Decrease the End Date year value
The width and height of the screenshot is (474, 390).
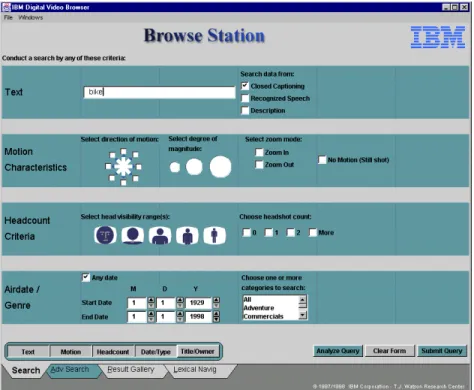tap(216, 319)
